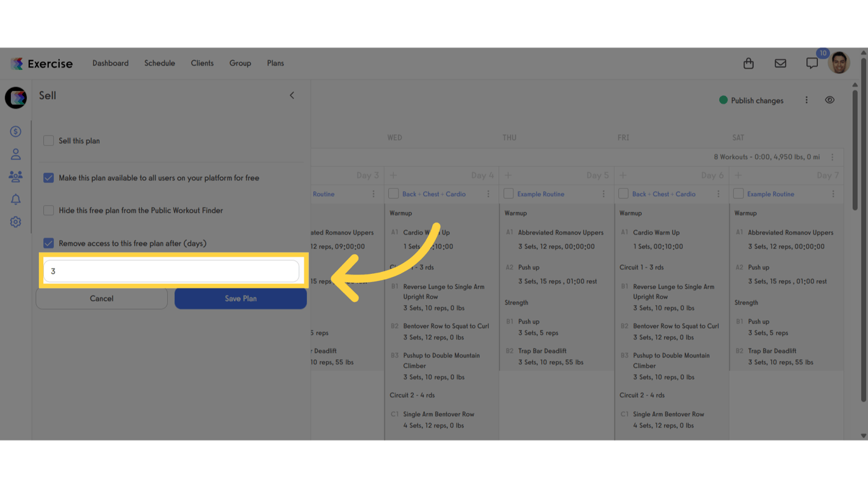Screen dimensions: 868x488
Task: Open the mail envelope icon
Action: pyautogui.click(x=780, y=64)
